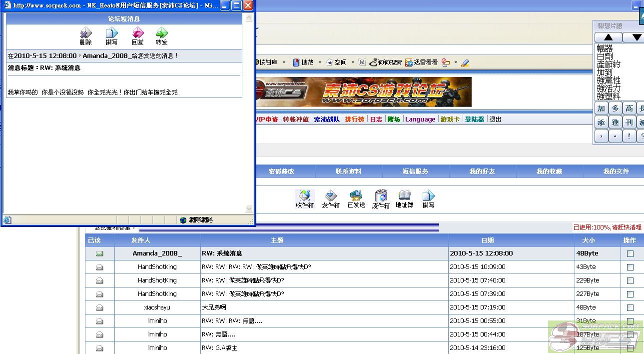Screen dimensions: 644x354
Task: Open the 按钮库 dropdown arrow
Action: pyautogui.click(x=284, y=62)
